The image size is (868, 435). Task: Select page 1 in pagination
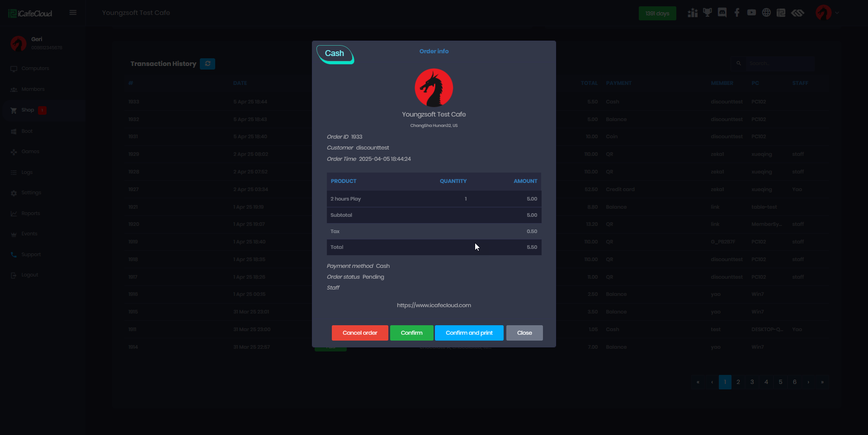[725, 382]
